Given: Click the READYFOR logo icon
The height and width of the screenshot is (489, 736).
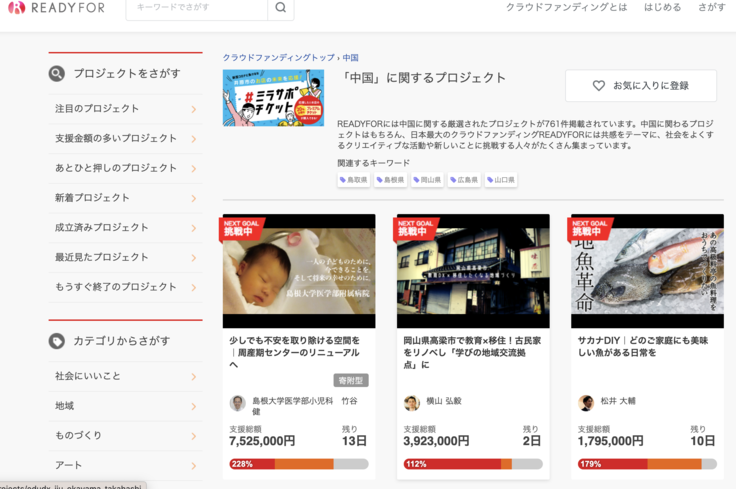Looking at the screenshot, I should click(x=15, y=7).
